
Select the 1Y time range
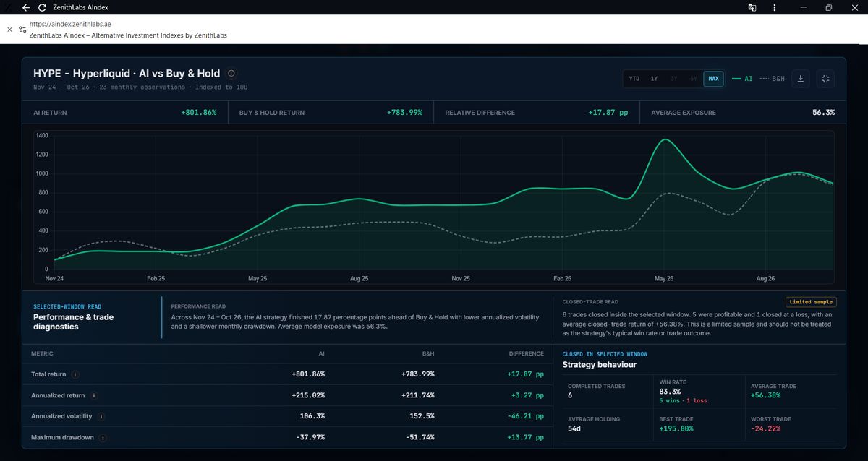[654, 79]
